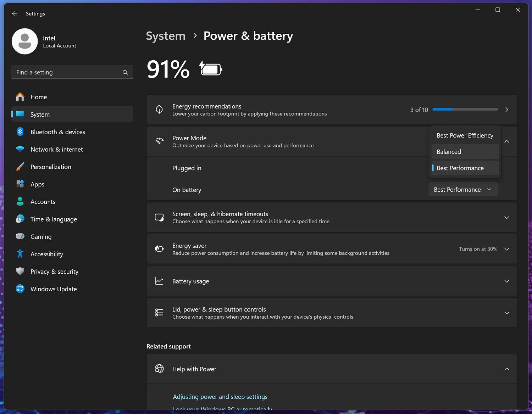Expand Screen, sleep, & hibernate timeouts
This screenshot has width=532, height=414.
(506, 218)
